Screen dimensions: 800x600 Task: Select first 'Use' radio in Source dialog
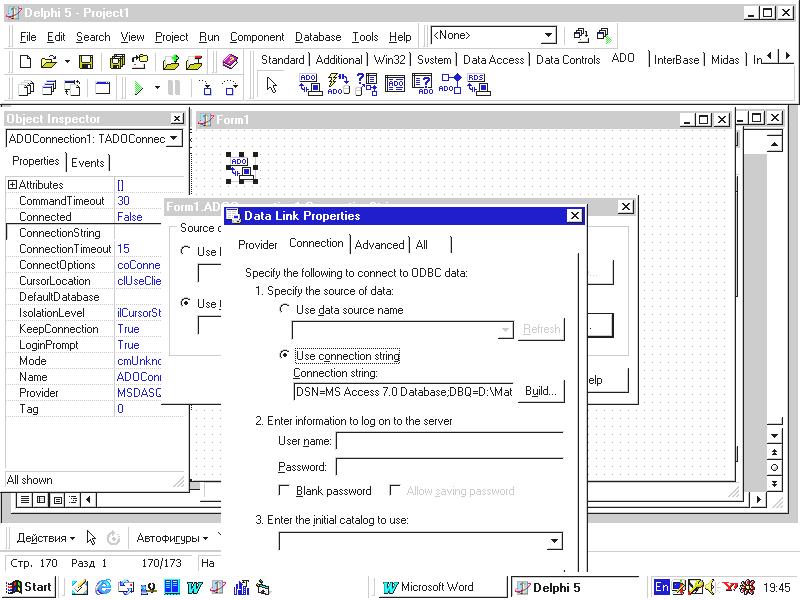186,251
